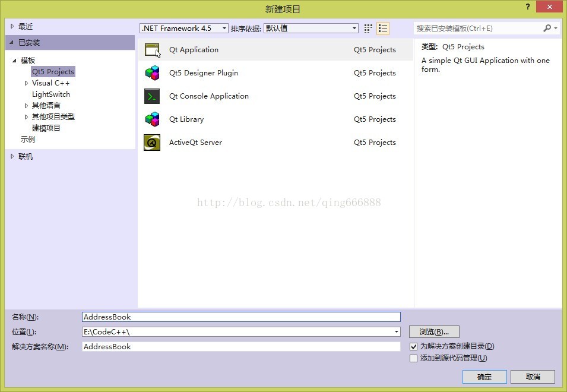Collapse the 已安装 section

(x=11, y=42)
